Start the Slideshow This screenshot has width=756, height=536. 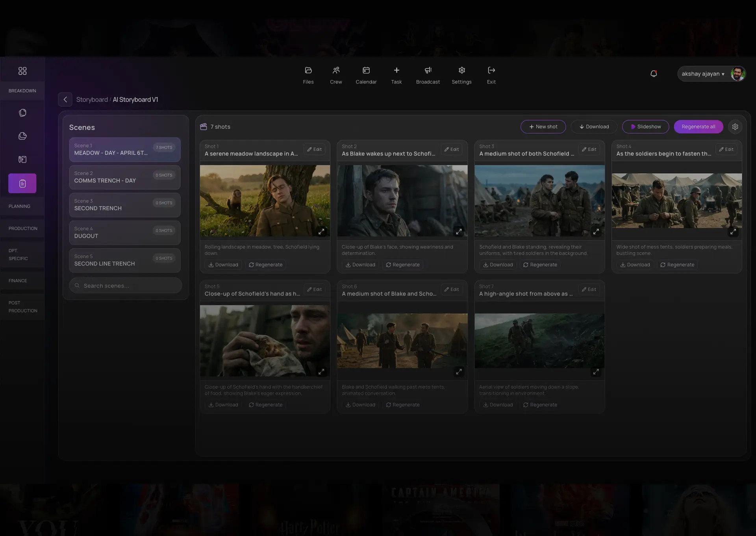[646, 127]
